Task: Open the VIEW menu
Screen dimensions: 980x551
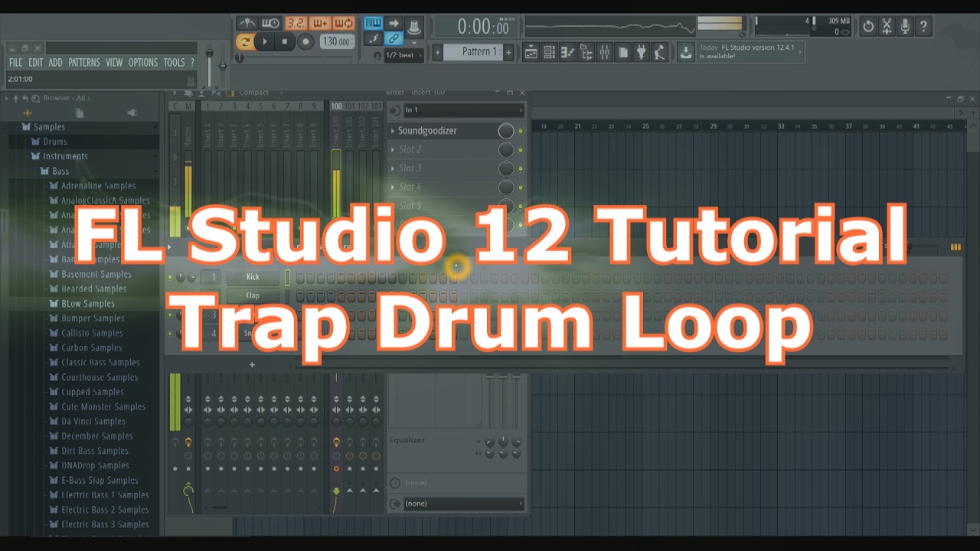Action: (x=114, y=63)
